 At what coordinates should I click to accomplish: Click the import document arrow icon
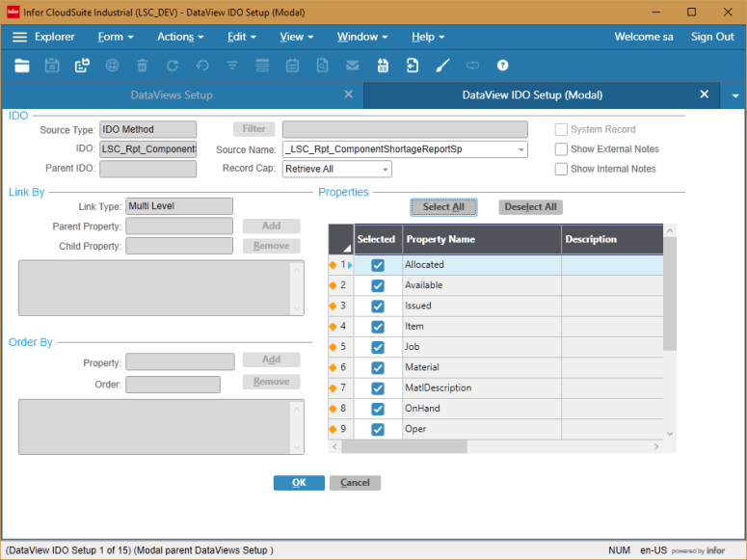[x=413, y=66]
